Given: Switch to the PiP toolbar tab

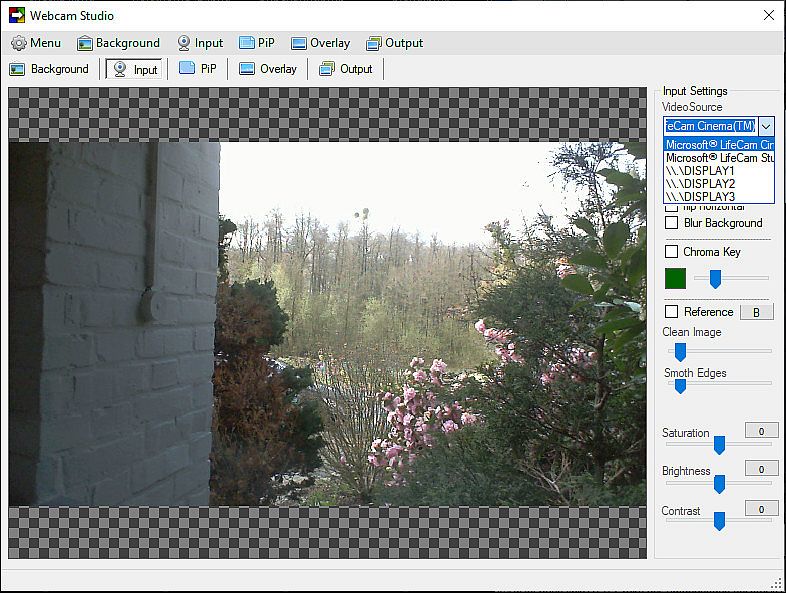Looking at the screenshot, I should 199,69.
